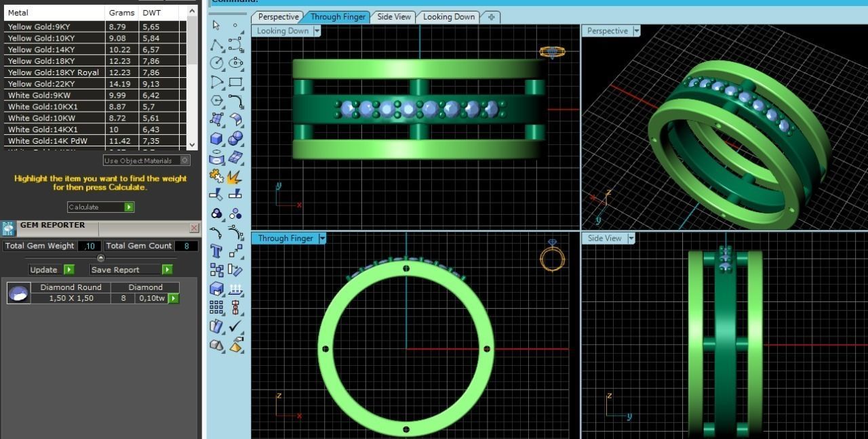Open Through Finger viewport dropdown arrow
Viewport: 868px width, 439px height.
322,238
